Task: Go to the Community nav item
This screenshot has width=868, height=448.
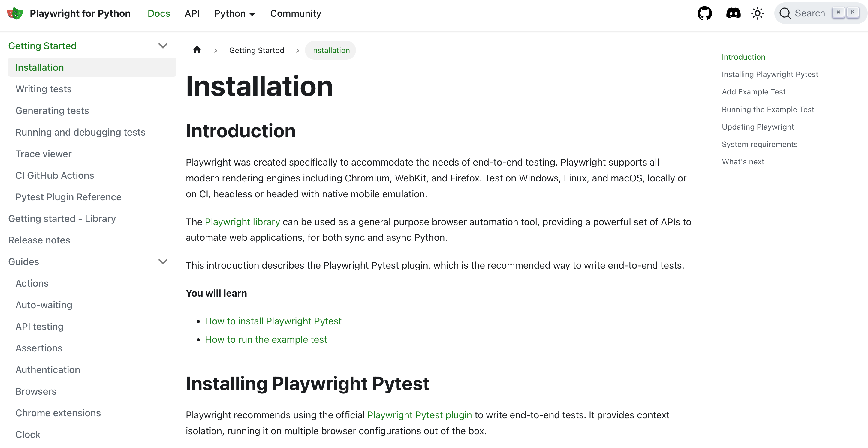Action: pyautogui.click(x=296, y=13)
